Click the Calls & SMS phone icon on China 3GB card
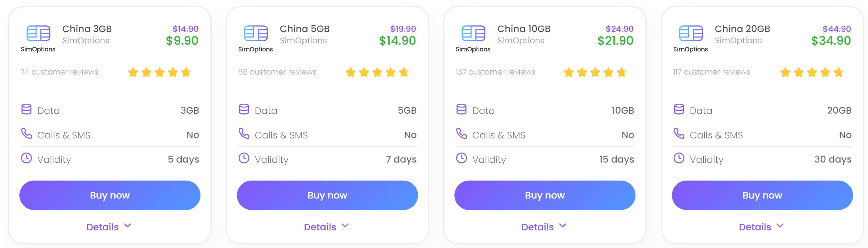 [x=26, y=134]
